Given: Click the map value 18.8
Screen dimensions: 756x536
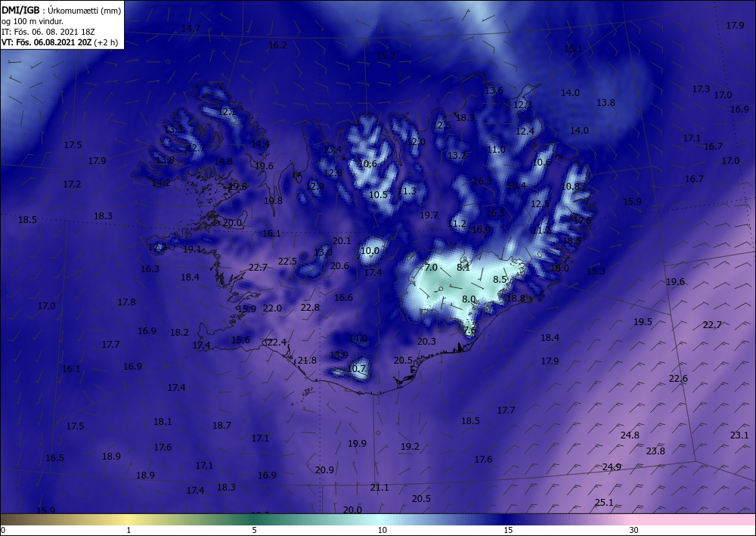Looking at the screenshot, I should pos(516,298).
